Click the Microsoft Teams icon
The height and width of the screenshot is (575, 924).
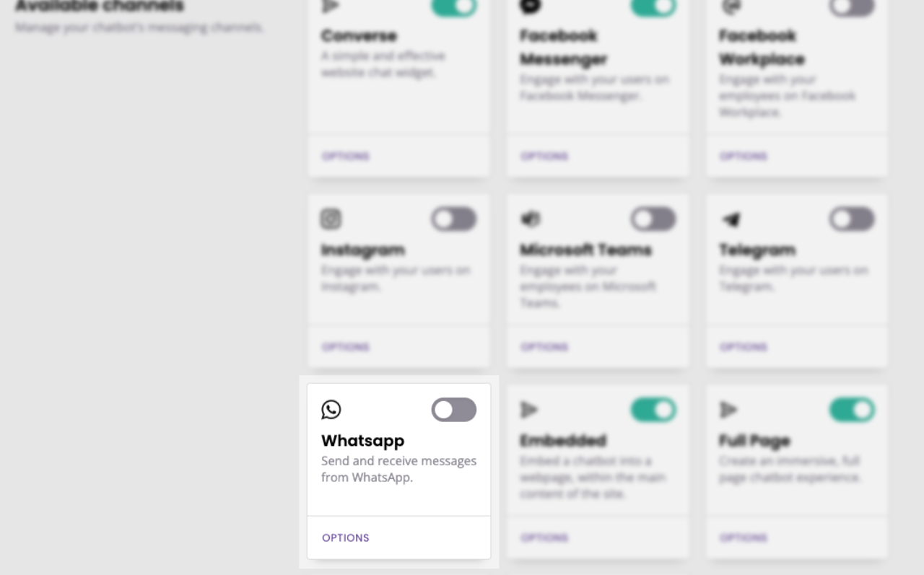click(x=531, y=219)
